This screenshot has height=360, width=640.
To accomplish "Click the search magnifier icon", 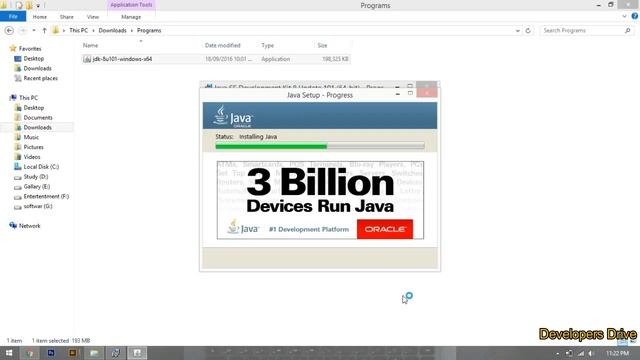I will pyautogui.click(x=628, y=31).
